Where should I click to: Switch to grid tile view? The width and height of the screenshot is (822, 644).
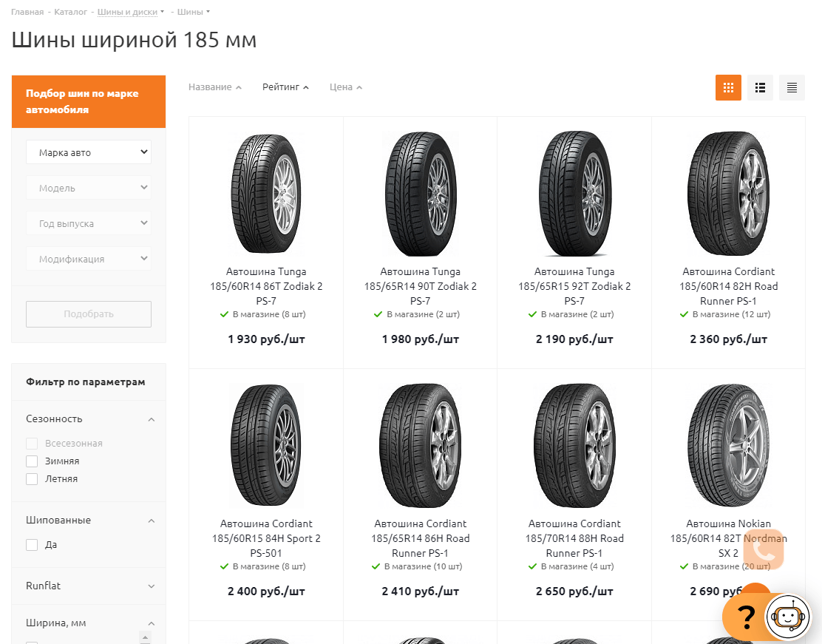[728, 87]
